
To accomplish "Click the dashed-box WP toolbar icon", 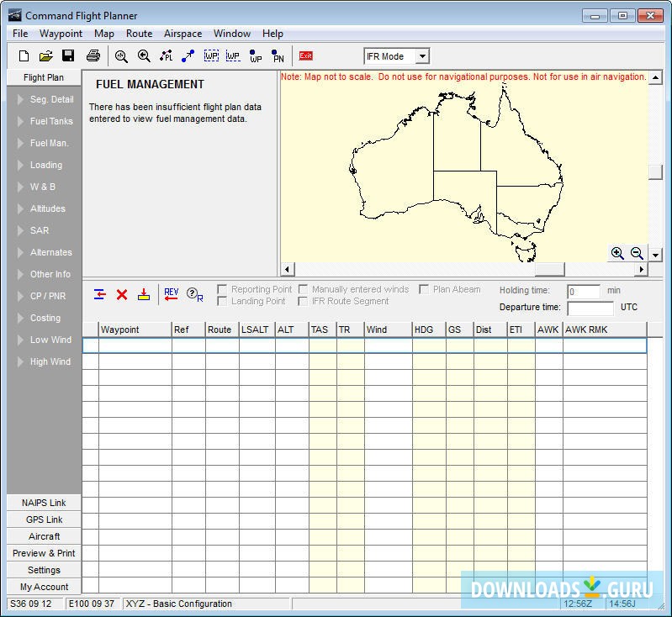I will coord(211,56).
